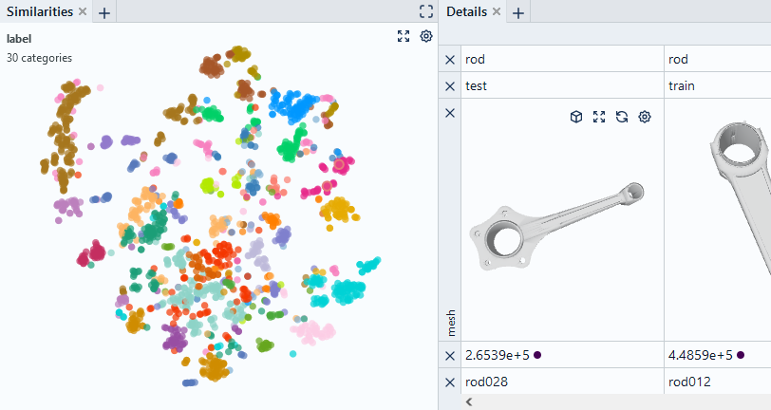Click the dark dot beside 4.4859e+5
Screen dimensions: 771x410
tap(741, 355)
